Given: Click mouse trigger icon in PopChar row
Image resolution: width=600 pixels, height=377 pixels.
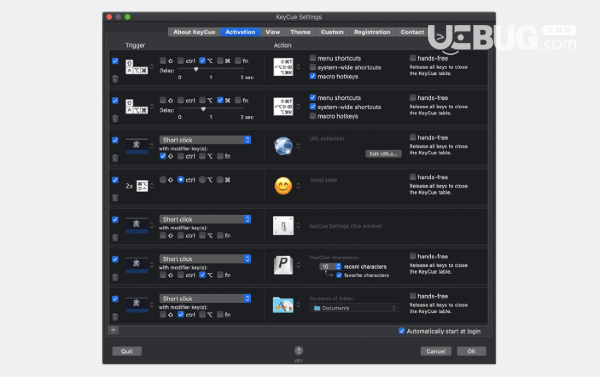Looking at the screenshot, I should (x=137, y=265).
